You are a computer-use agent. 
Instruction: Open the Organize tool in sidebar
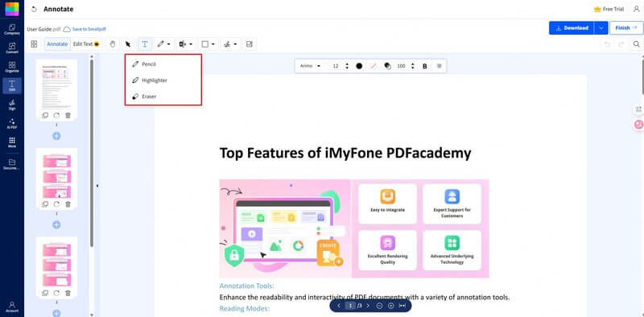point(12,67)
